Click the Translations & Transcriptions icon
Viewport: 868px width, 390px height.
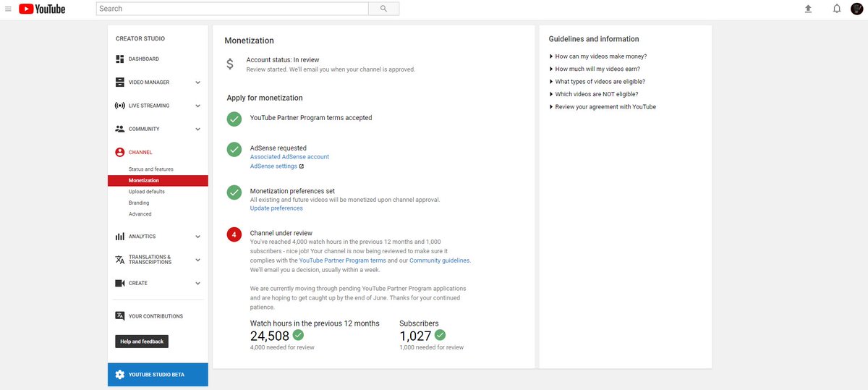tap(120, 260)
